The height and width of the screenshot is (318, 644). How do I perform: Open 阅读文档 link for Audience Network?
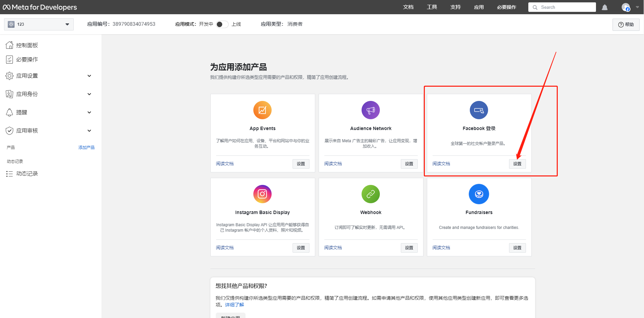click(x=333, y=164)
